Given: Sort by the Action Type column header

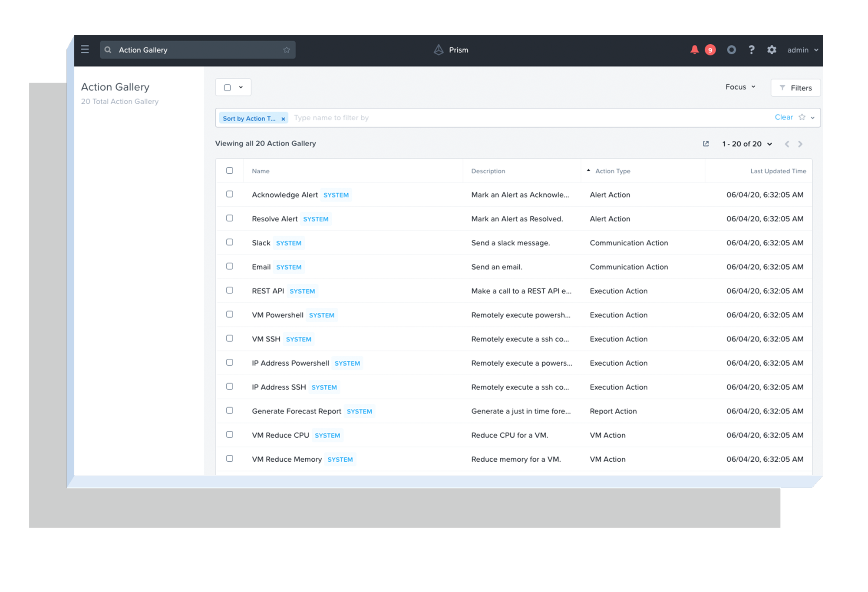Looking at the screenshot, I should point(612,171).
